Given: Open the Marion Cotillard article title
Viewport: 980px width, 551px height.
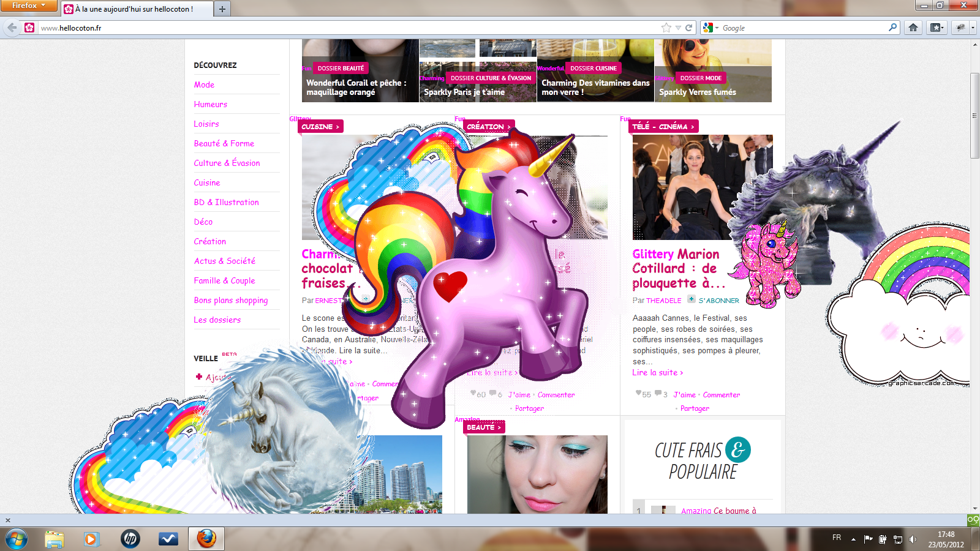Looking at the screenshot, I should point(679,268).
